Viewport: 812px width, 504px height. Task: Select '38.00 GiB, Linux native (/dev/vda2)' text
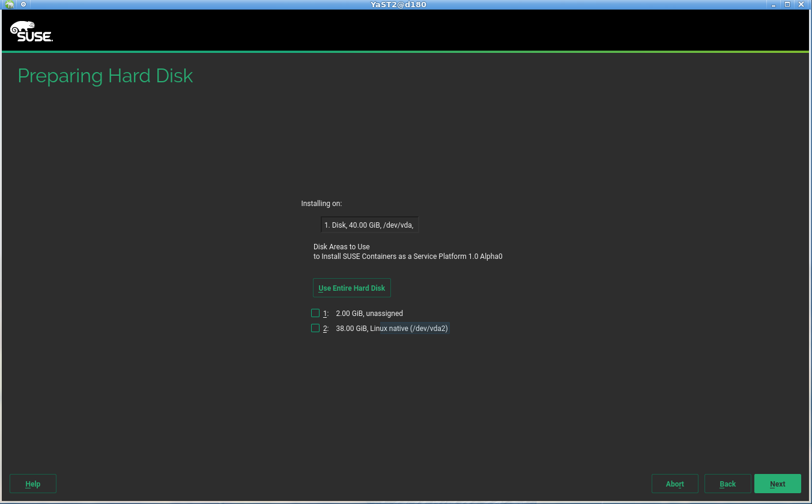392,329
